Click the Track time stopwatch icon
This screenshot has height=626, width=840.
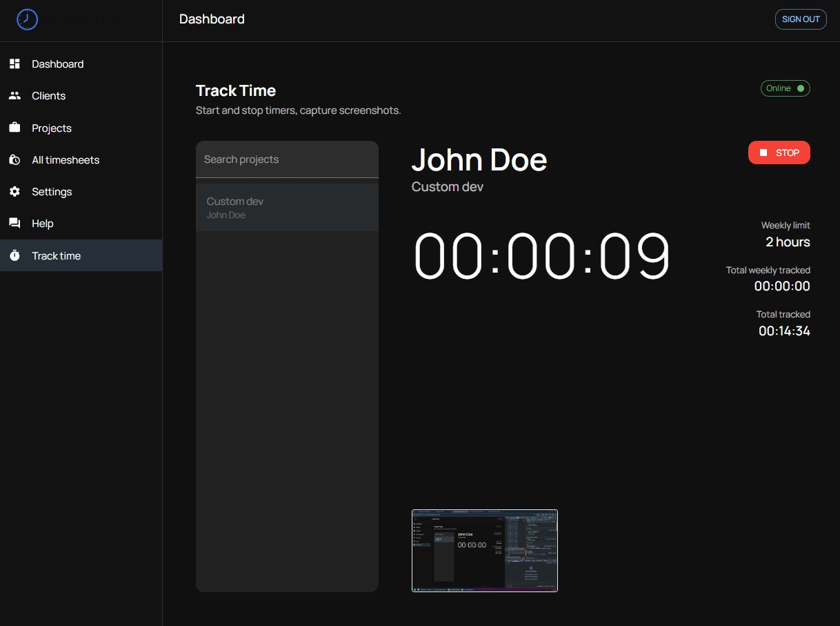[x=14, y=255]
